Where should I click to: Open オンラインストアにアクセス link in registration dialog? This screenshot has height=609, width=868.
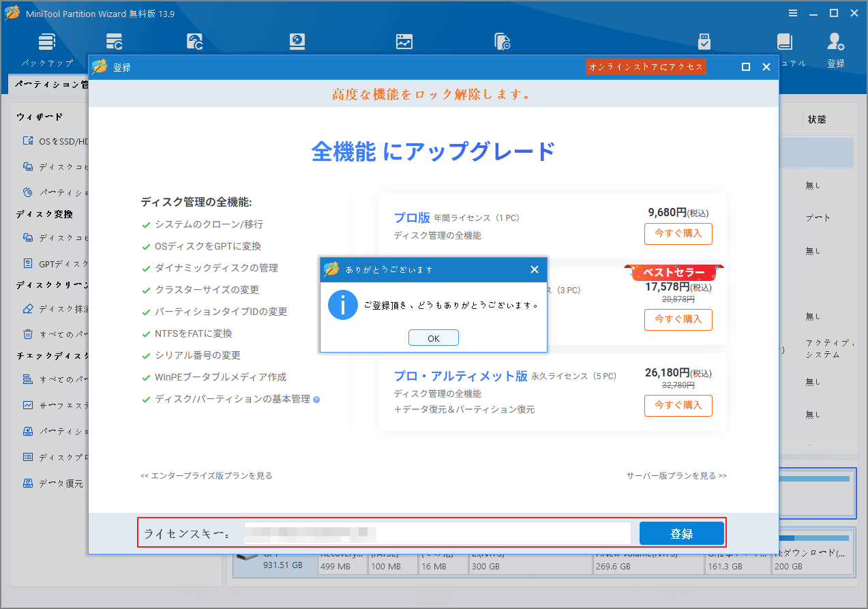click(x=646, y=67)
